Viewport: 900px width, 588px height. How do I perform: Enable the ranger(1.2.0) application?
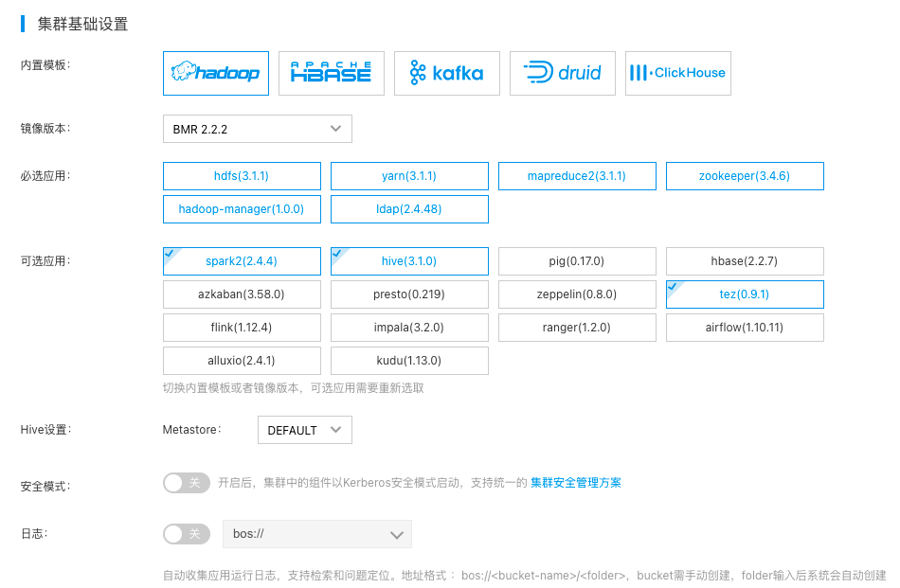tap(577, 328)
